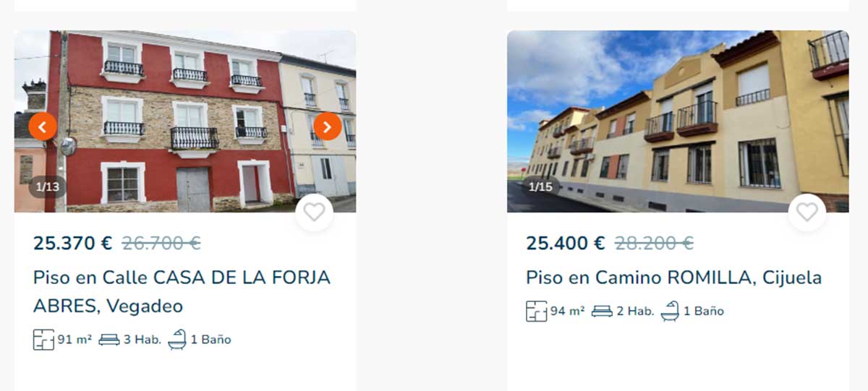Viewport: 868px width, 391px height.
Task: Open Piso en Calle CASA DE LA FORJA listing
Action: [x=182, y=292]
